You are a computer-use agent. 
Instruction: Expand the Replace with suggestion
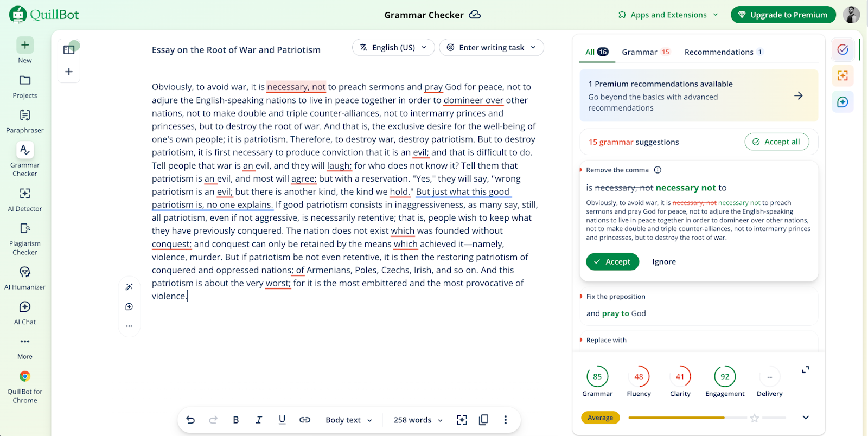[x=699, y=340]
